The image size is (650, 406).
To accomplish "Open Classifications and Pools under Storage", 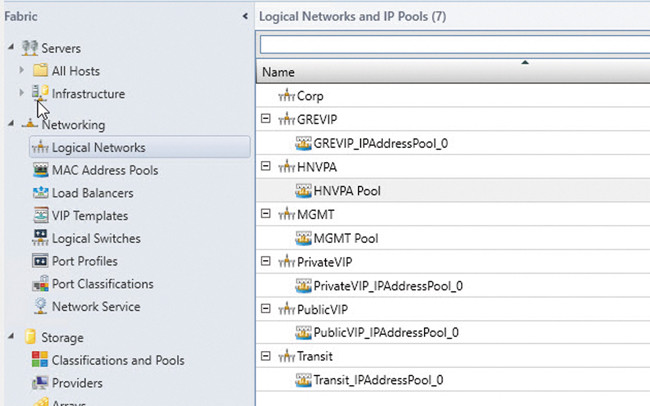I will pos(117,361).
